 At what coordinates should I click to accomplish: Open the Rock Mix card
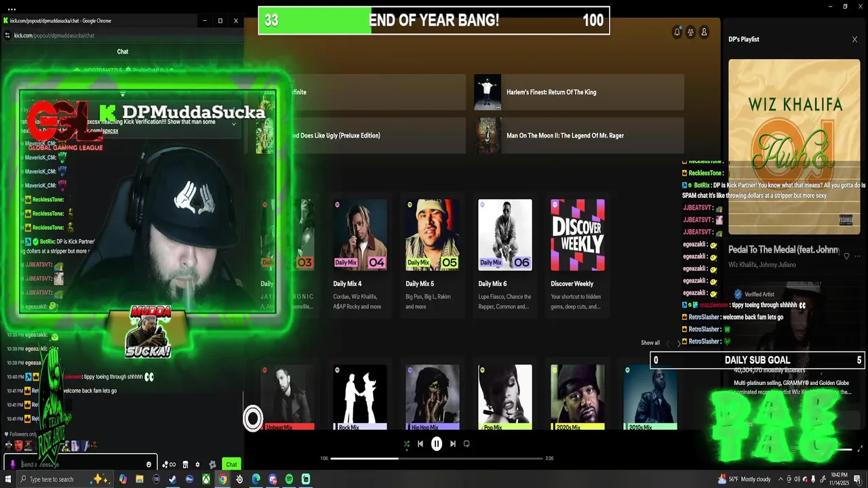(x=359, y=398)
